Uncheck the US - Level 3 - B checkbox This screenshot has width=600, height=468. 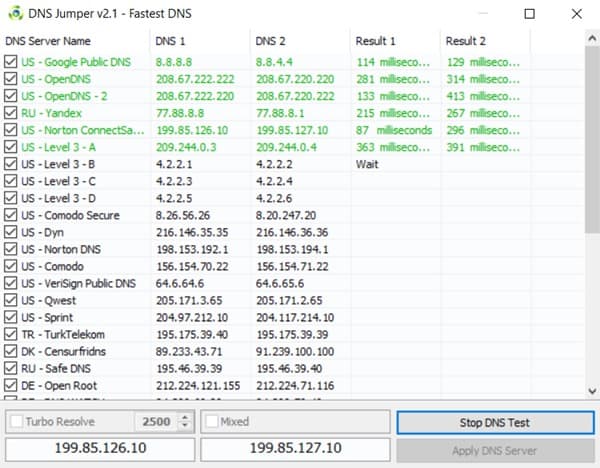pyautogui.click(x=10, y=164)
